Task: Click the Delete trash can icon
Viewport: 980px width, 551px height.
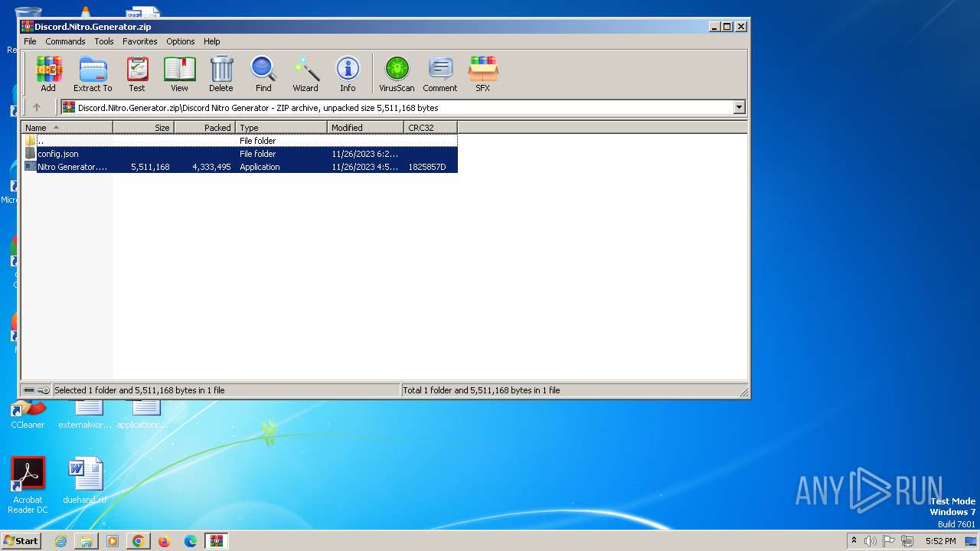Action: [221, 74]
